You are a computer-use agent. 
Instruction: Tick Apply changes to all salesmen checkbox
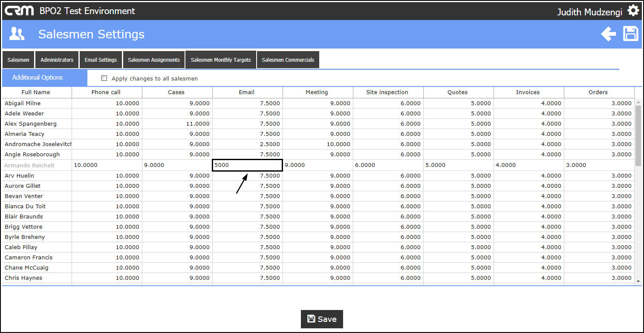[104, 78]
